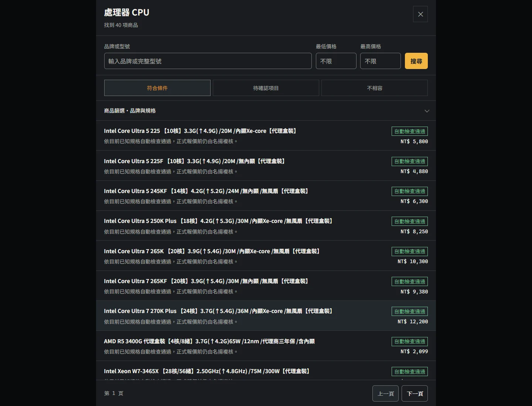Click 自動檢查通過 badge on Ultra 5 225F
Screen dimensions: 532x406
pos(410,161)
